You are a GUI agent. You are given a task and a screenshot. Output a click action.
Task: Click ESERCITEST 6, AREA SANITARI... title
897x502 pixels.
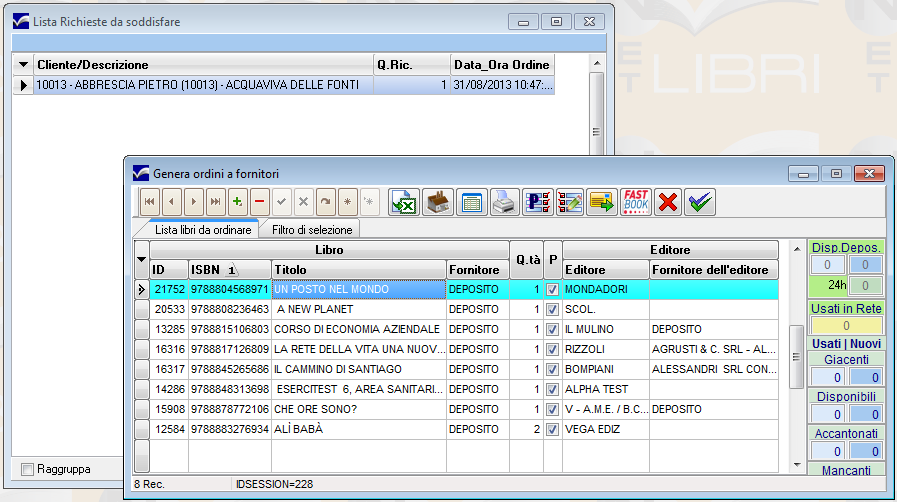[x=359, y=389]
